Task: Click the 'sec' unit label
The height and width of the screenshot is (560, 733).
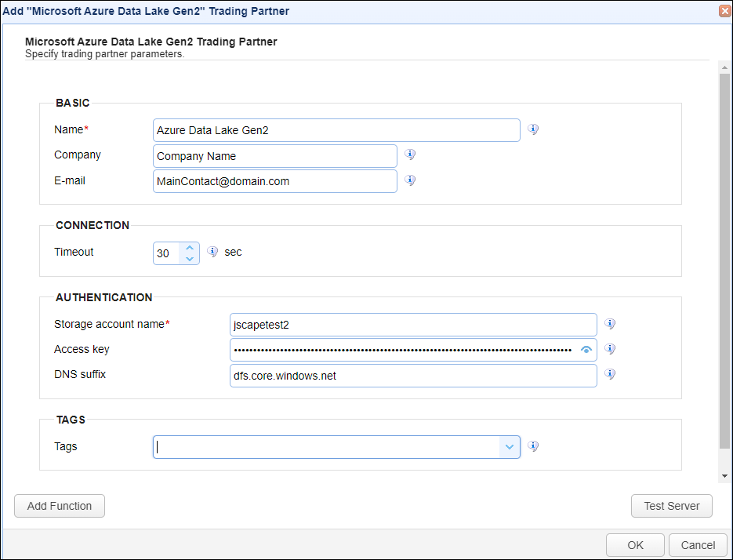Action: click(x=233, y=253)
